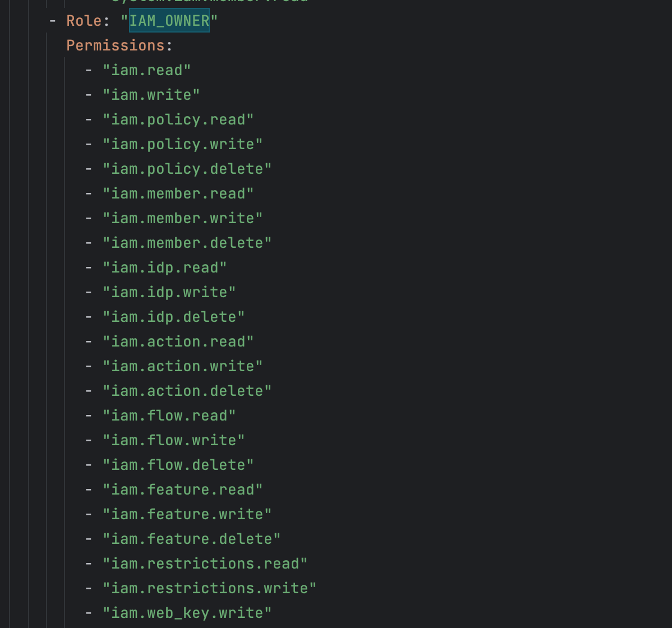Select the "iam.policy.delete" permission text
The height and width of the screenshot is (628, 672).
click(187, 169)
